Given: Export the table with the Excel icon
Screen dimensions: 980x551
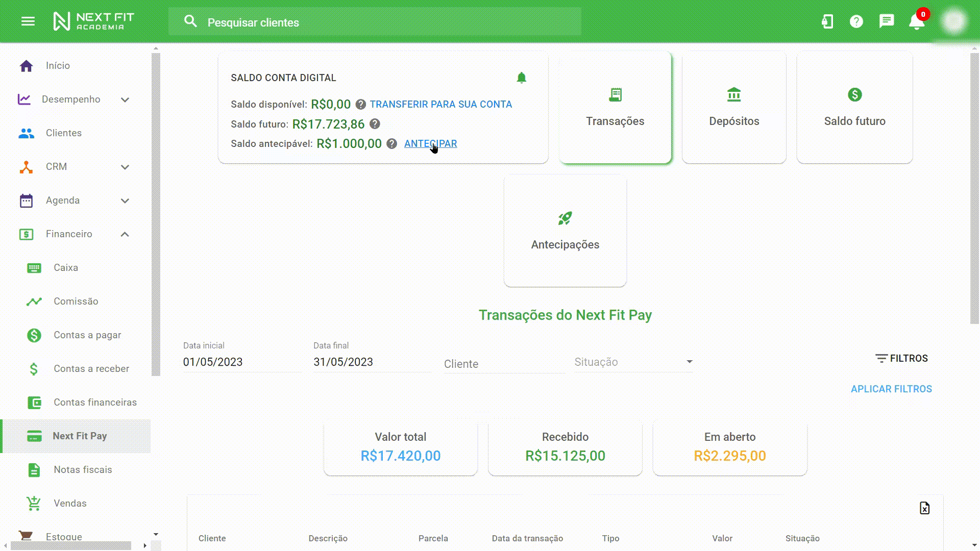Looking at the screenshot, I should pyautogui.click(x=924, y=508).
